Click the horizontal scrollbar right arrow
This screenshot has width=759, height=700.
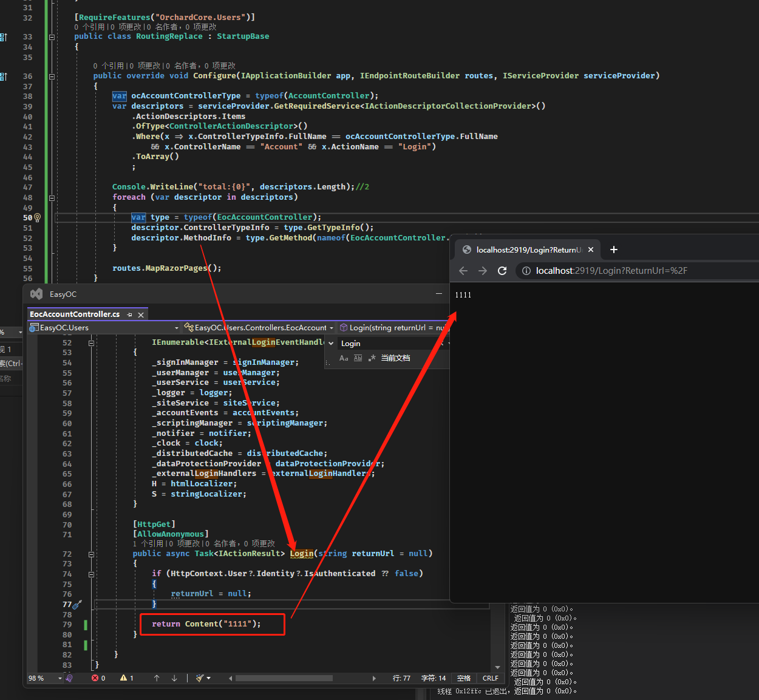pyautogui.click(x=374, y=678)
